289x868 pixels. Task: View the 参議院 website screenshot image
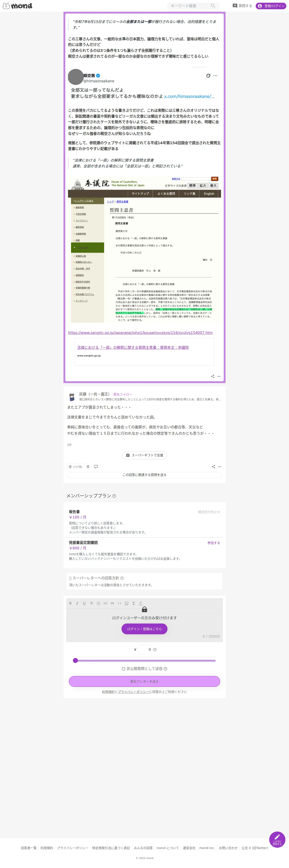(x=144, y=250)
